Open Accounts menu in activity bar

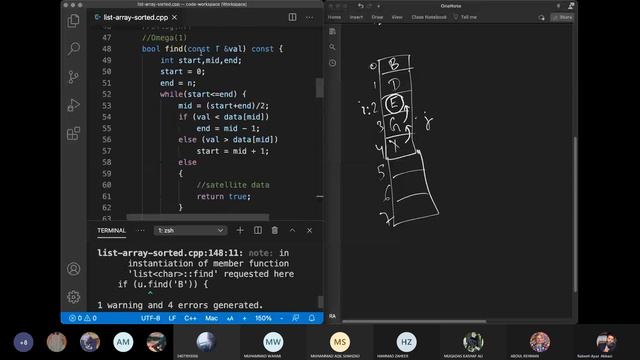click(x=73, y=269)
